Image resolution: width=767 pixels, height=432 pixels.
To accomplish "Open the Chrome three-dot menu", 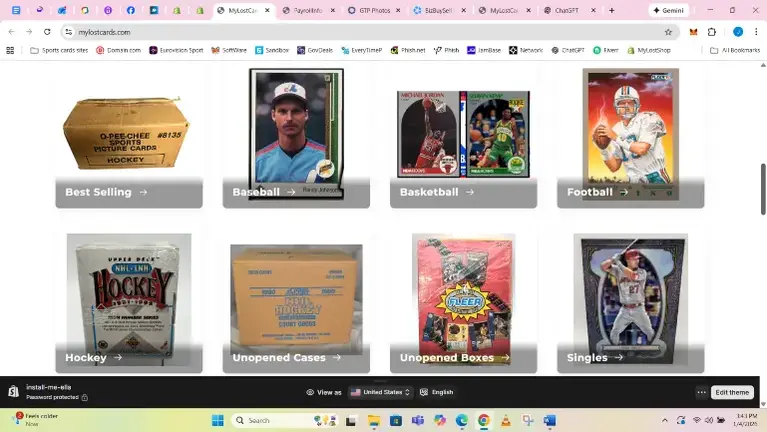I will coord(756,32).
